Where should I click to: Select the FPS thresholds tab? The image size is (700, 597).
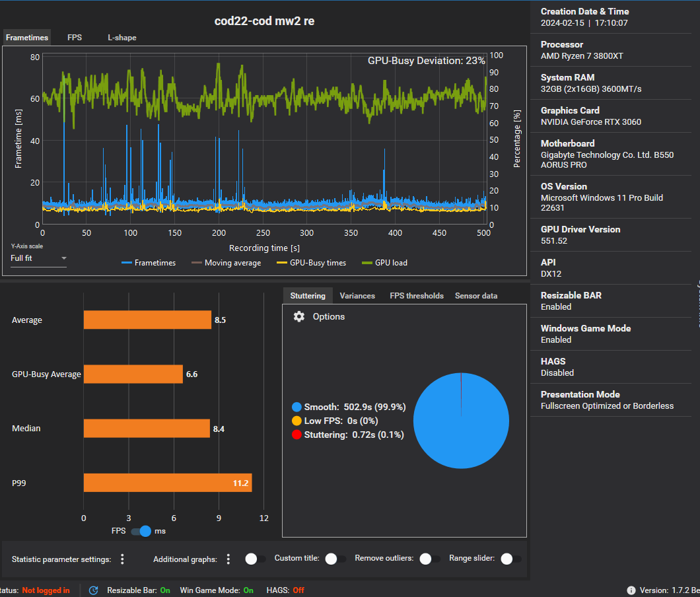pos(417,296)
